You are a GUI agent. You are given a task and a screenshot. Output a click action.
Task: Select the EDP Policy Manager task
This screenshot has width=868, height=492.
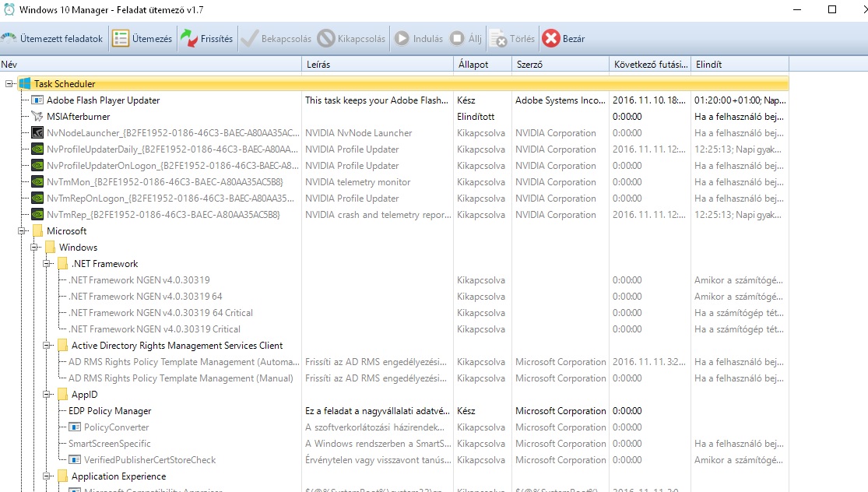(110, 411)
